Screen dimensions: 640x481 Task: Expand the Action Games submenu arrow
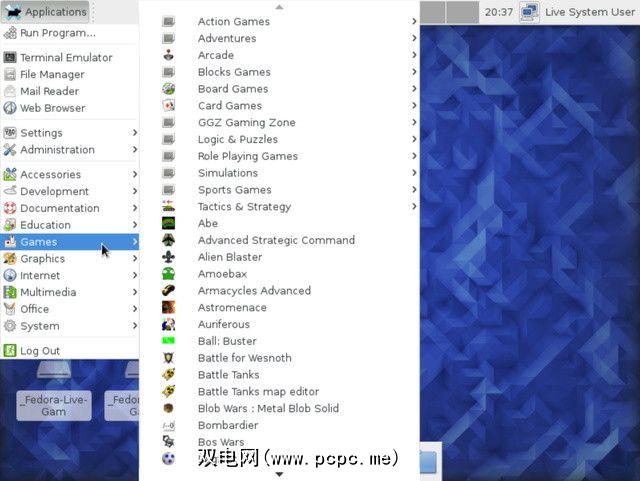tap(414, 21)
